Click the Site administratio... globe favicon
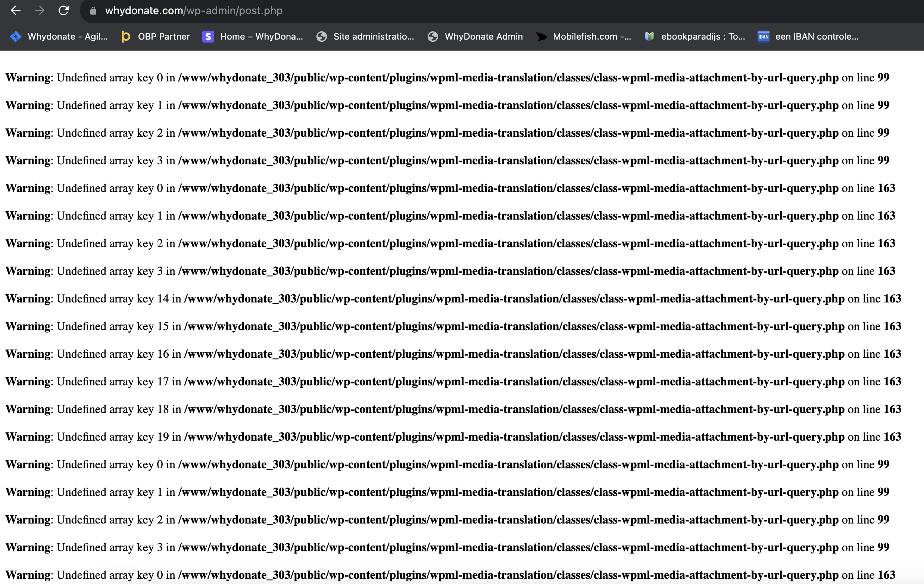 pyautogui.click(x=322, y=37)
